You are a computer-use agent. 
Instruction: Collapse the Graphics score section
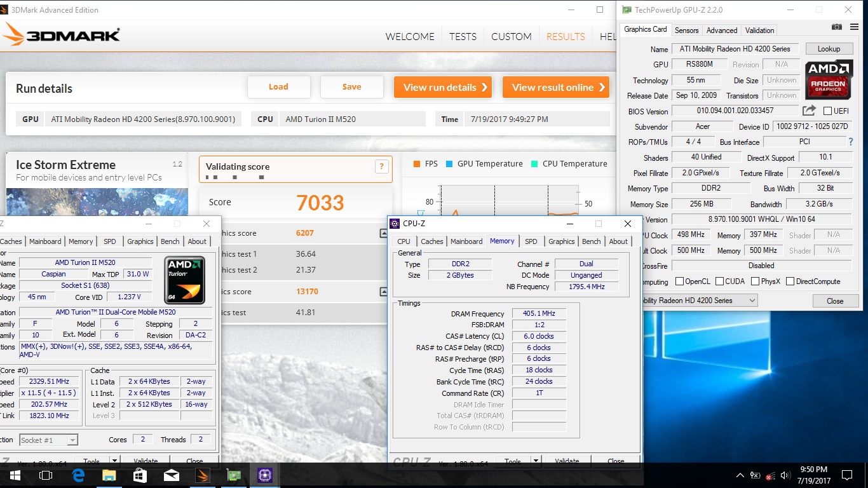pyautogui.click(x=384, y=233)
